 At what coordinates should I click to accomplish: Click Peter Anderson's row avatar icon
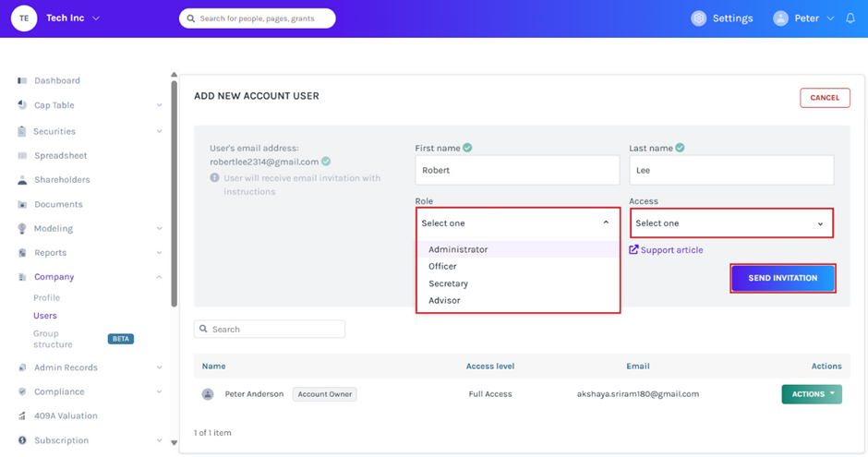pos(208,394)
